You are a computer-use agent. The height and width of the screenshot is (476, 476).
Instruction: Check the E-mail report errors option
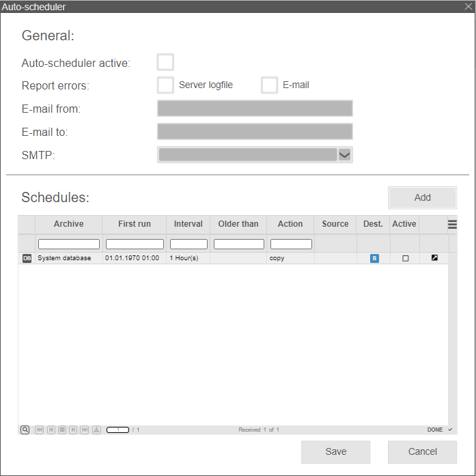(x=269, y=85)
